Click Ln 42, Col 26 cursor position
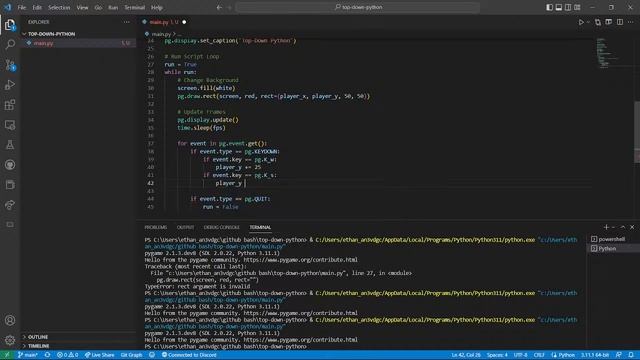The height and width of the screenshot is (360, 640). coord(466,355)
